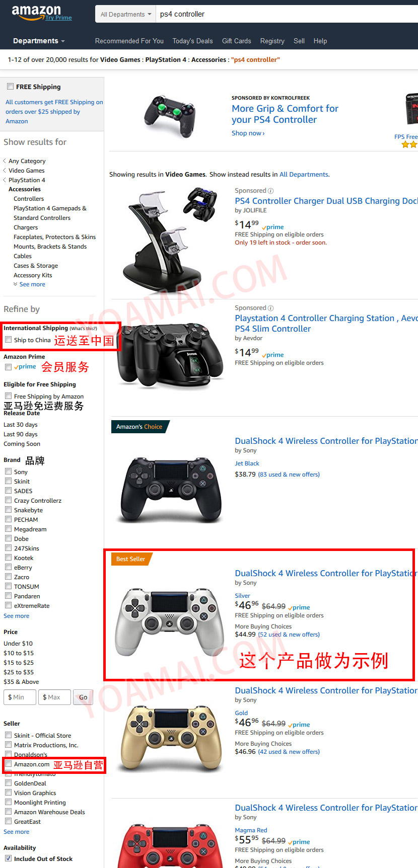This screenshot has width=418, height=868.
Task: Click the Amazon's Choice badge
Action: coord(140,427)
